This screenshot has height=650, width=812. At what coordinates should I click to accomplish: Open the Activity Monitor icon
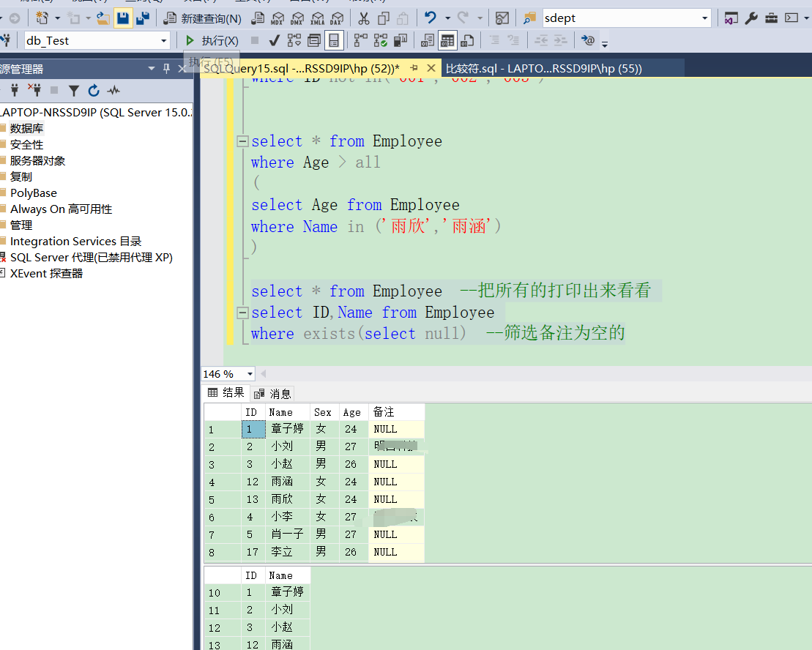(x=502, y=18)
